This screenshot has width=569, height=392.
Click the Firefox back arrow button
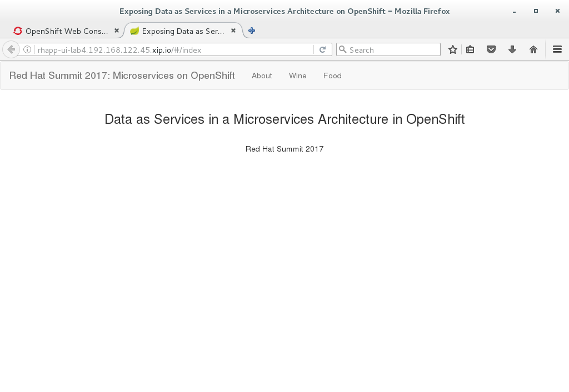point(11,49)
